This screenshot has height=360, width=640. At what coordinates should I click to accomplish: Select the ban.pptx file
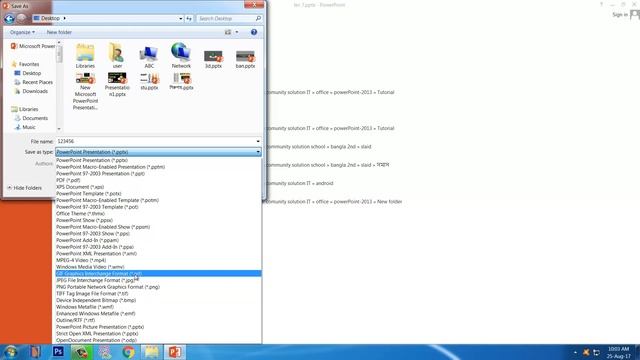coord(245,59)
